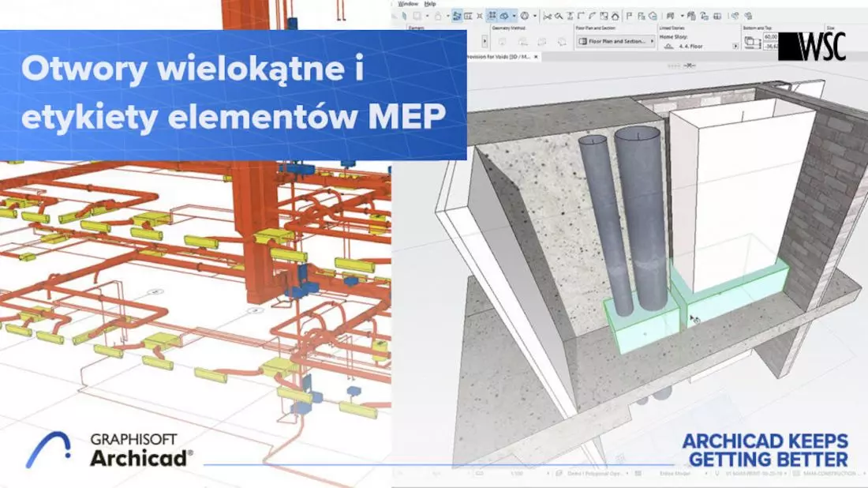Image resolution: width=868 pixels, height=488 pixels.
Task: Click the Home Story '4. 4. Floor' value
Action: point(691,47)
